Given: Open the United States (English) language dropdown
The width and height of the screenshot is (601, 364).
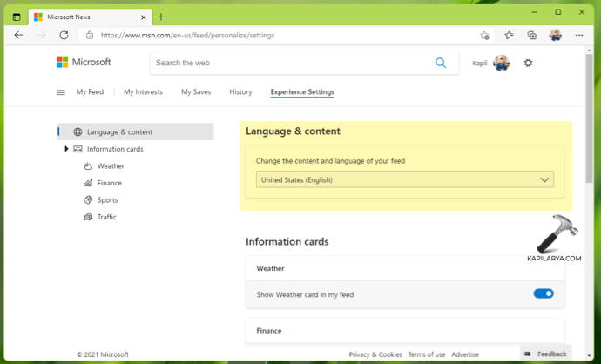Looking at the screenshot, I should 405,179.
